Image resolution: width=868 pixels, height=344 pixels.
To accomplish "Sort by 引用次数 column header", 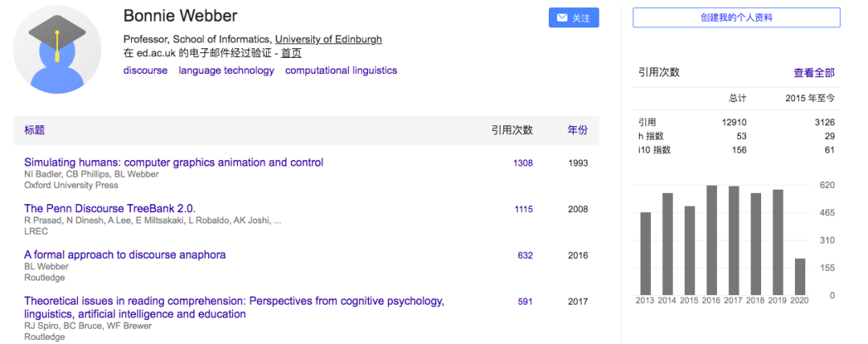I will pos(512,130).
